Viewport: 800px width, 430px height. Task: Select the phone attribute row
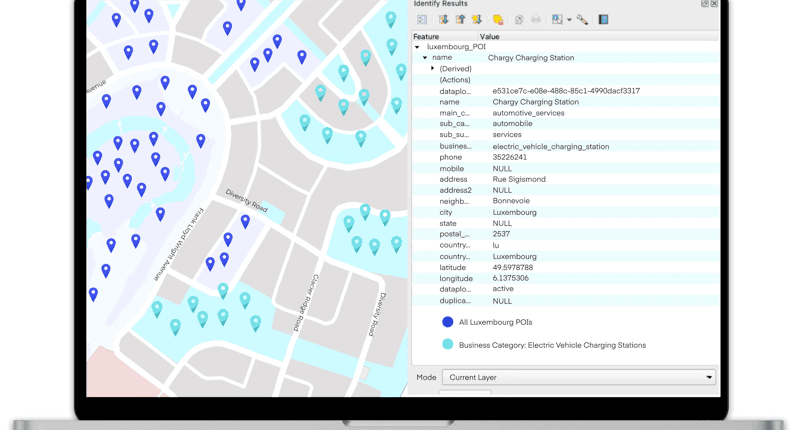(x=450, y=157)
